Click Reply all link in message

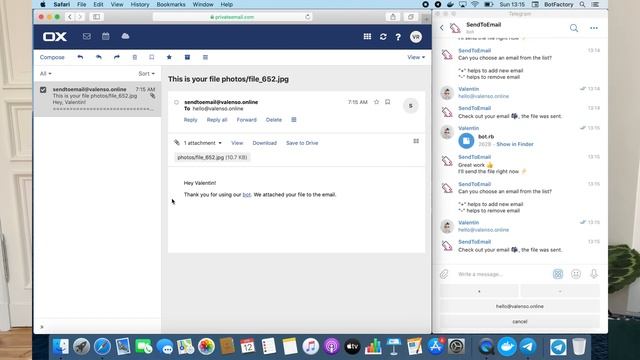[x=217, y=120]
